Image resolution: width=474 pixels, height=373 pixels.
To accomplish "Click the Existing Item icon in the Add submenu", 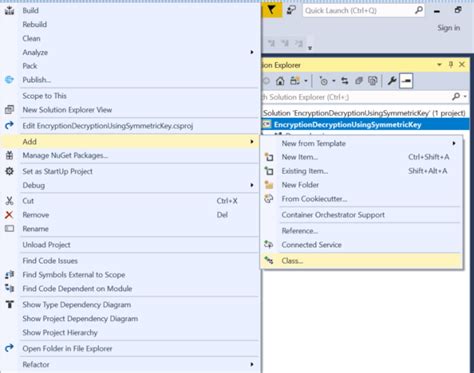I will (269, 171).
